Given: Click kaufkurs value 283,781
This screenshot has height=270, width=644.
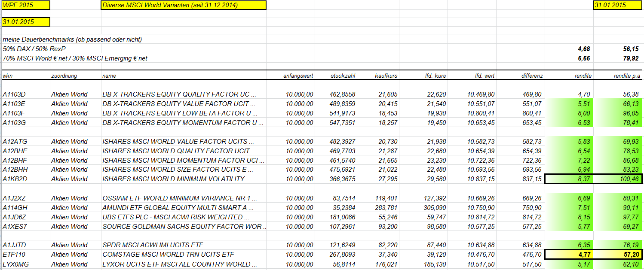Looking at the screenshot, I should coord(386,208).
